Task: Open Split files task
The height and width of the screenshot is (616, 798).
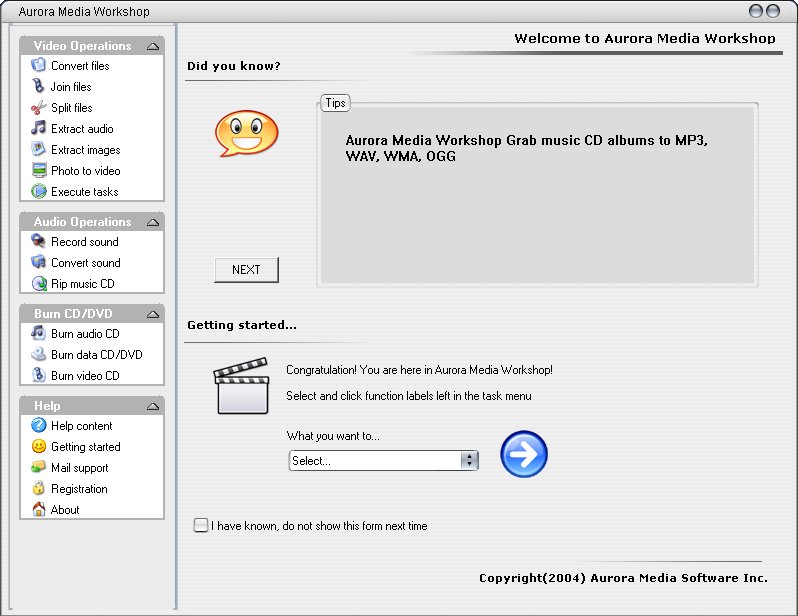Action: pyautogui.click(x=72, y=107)
